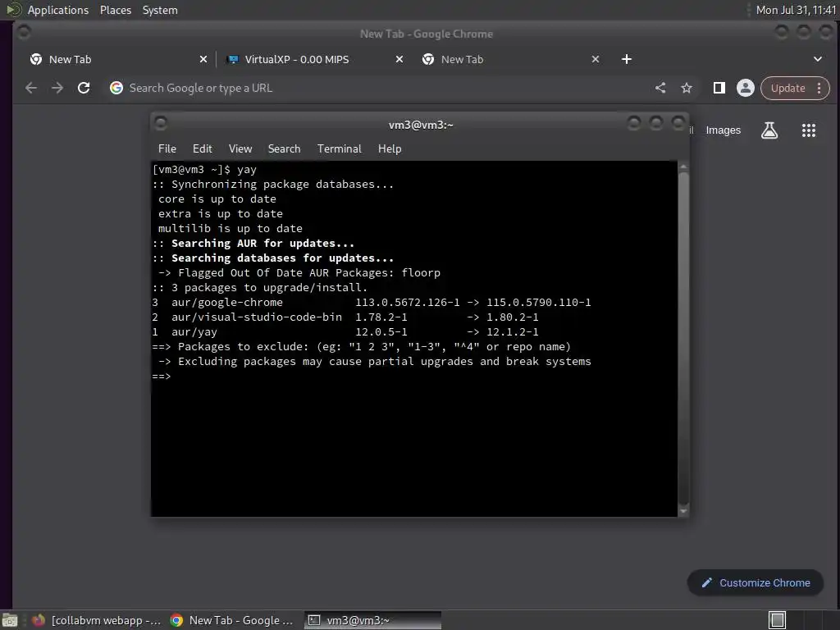Click the terminal vertical scrollbar track

[683, 337]
